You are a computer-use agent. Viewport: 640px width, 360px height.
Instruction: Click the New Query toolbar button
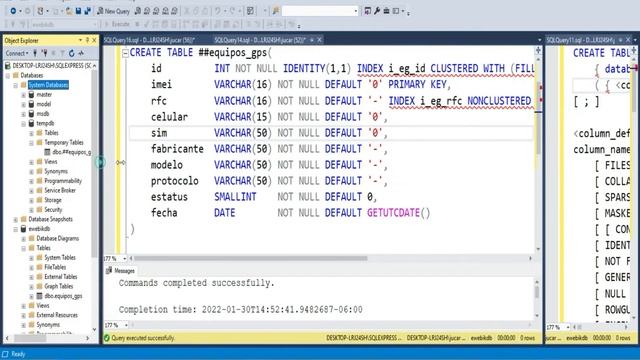(x=113, y=11)
